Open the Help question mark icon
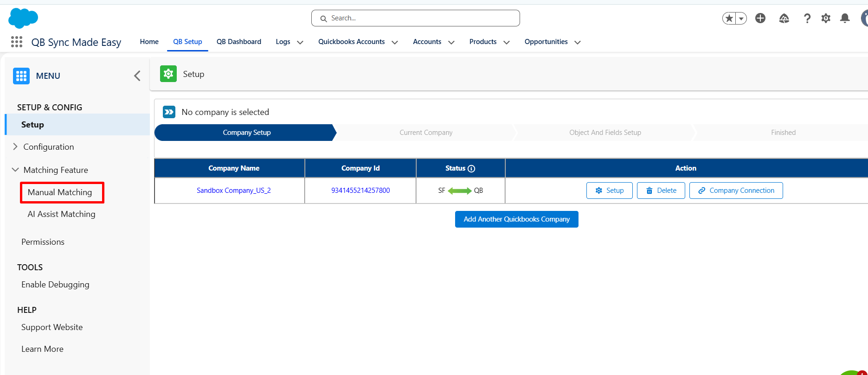 807,18
